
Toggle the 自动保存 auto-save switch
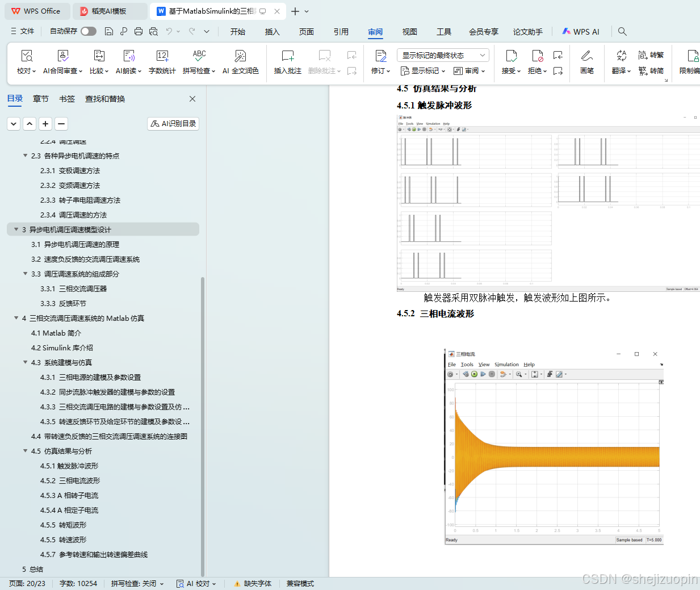coord(89,31)
